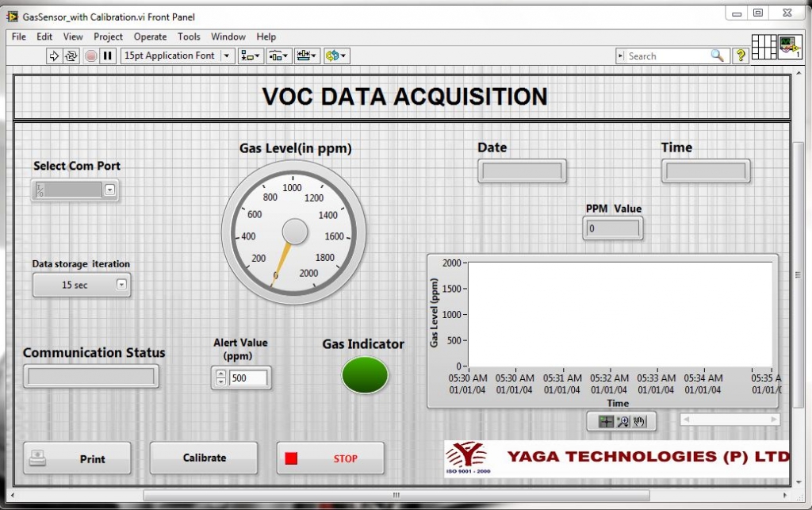Open the Distribute Objects dropdown

pyautogui.click(x=278, y=56)
